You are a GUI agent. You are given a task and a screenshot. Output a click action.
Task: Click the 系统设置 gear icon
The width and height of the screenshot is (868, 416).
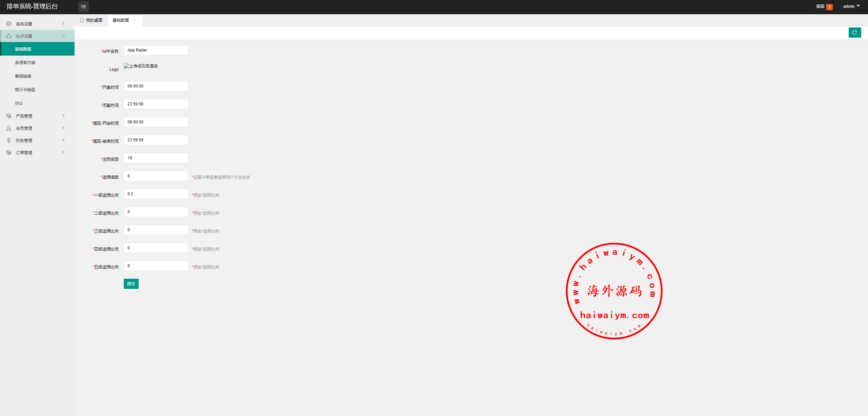tap(9, 24)
